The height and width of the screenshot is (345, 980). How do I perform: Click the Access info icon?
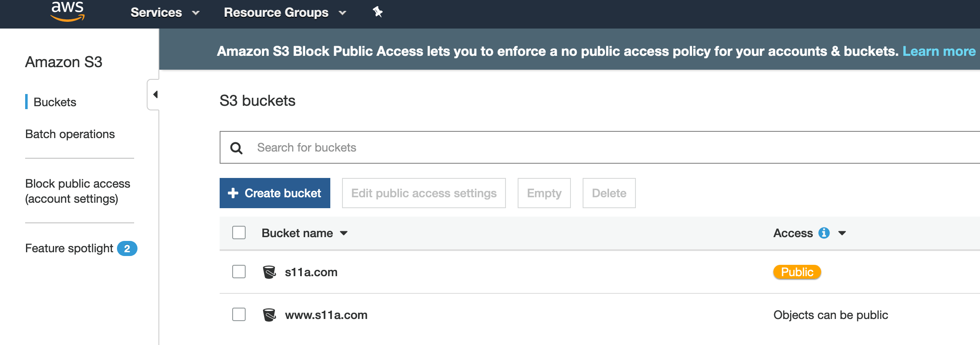(824, 233)
